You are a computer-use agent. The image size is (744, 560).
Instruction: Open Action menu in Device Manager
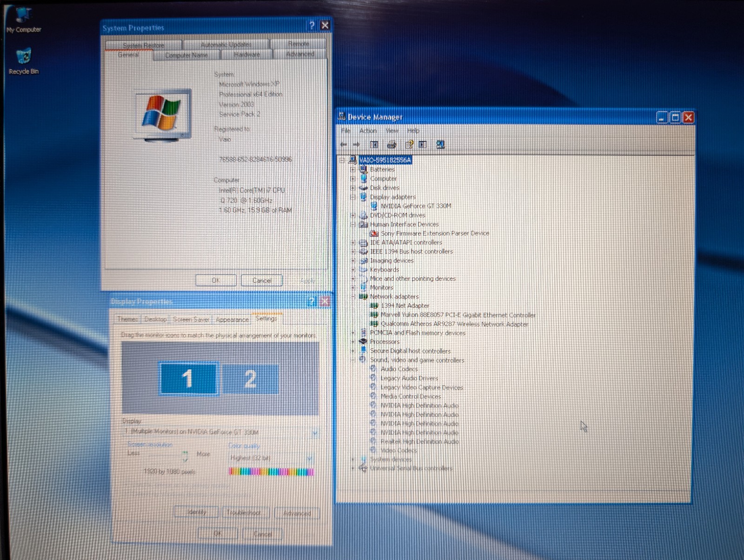368,131
